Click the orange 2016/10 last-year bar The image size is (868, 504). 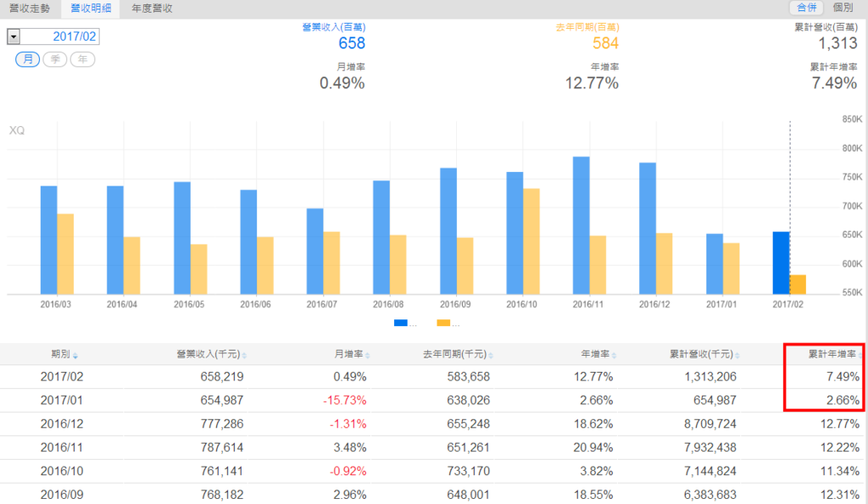531,241
